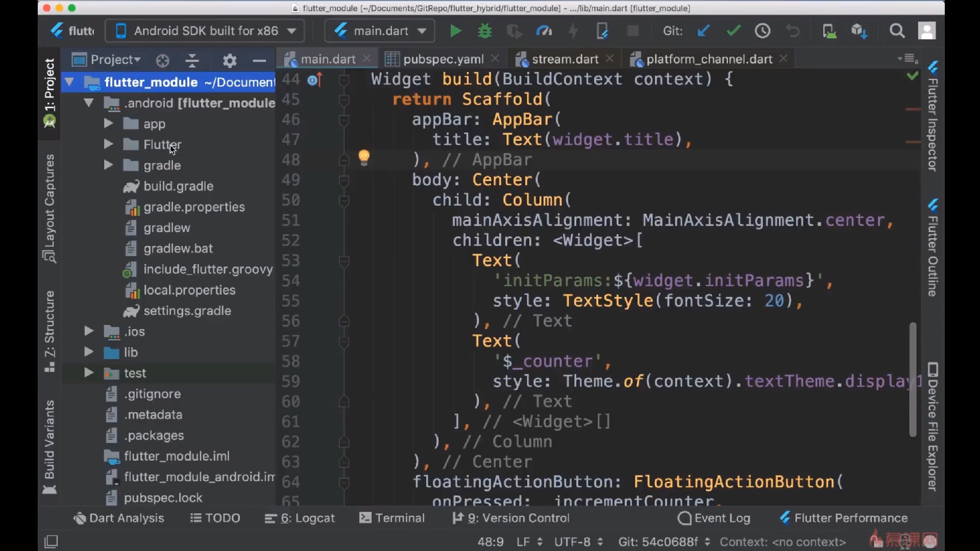Toggle the Z: Structure side panel
The width and height of the screenshot is (980, 551).
tap(50, 332)
